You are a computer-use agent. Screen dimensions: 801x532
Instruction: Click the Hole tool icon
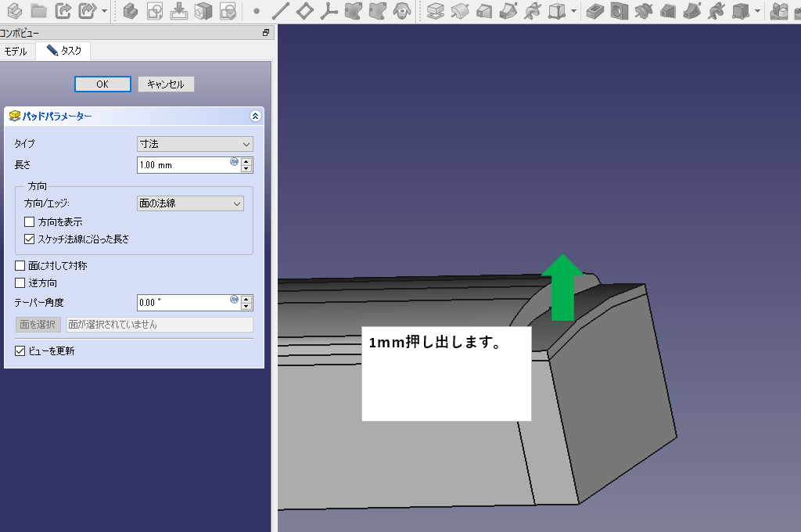click(619, 11)
